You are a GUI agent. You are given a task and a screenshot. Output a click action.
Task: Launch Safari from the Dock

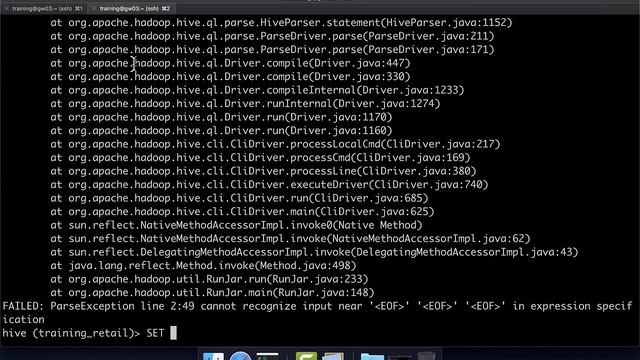tap(240, 356)
